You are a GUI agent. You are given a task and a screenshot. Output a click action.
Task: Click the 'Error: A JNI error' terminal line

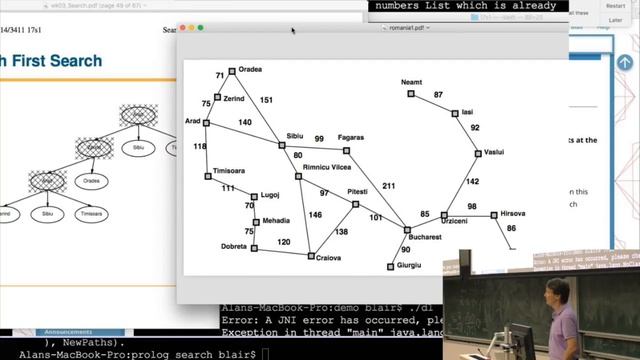click(331, 320)
